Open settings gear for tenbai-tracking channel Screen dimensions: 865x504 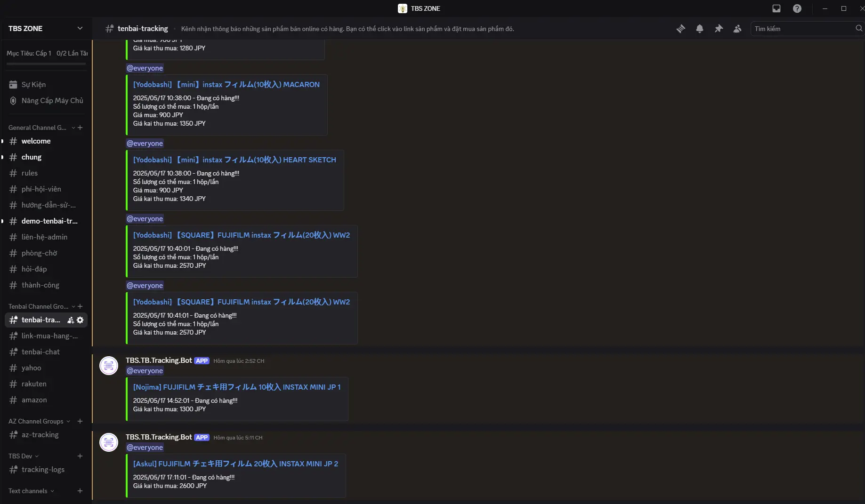pyautogui.click(x=80, y=320)
